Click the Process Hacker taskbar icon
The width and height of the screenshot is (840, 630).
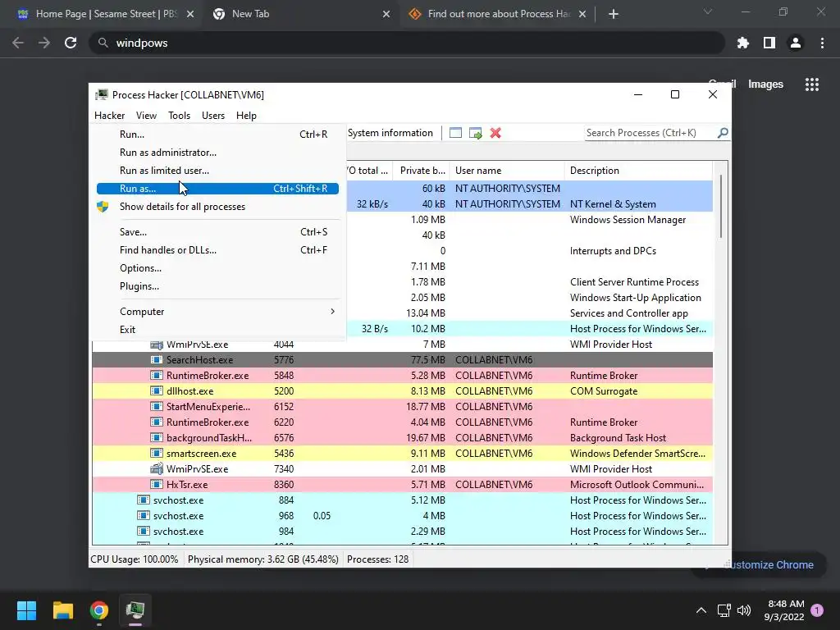coord(135,610)
